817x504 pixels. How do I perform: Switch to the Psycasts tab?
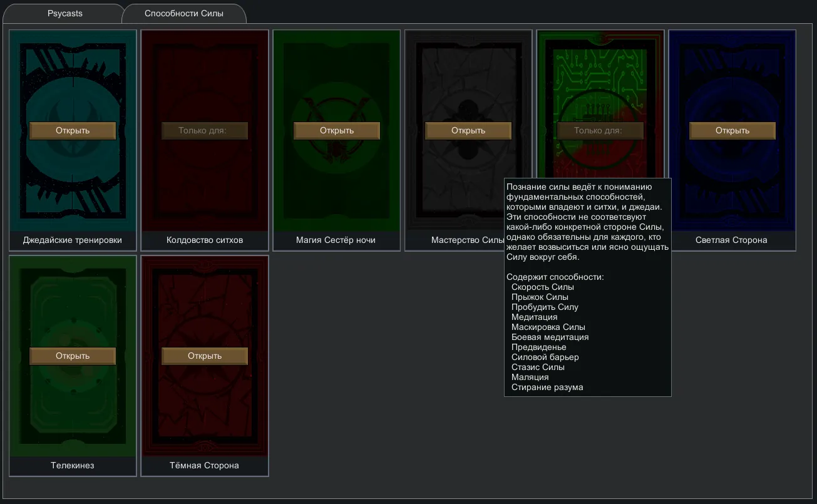[65, 13]
